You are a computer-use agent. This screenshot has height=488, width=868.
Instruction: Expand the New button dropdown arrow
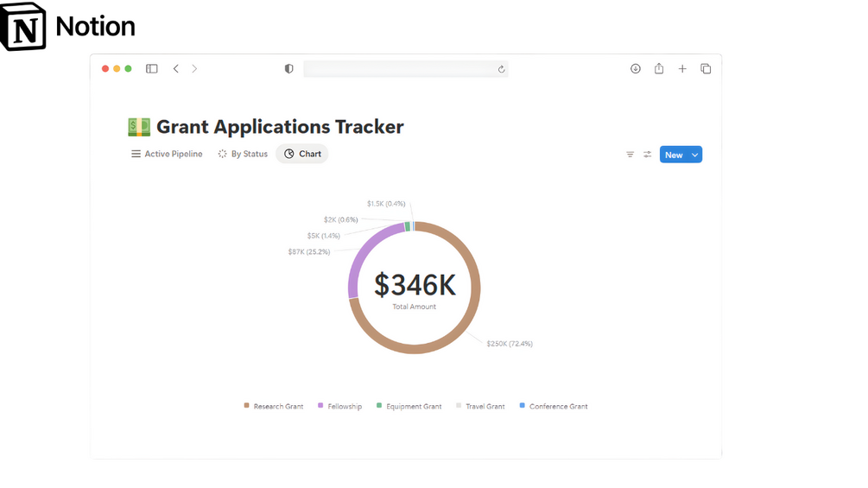pos(695,155)
